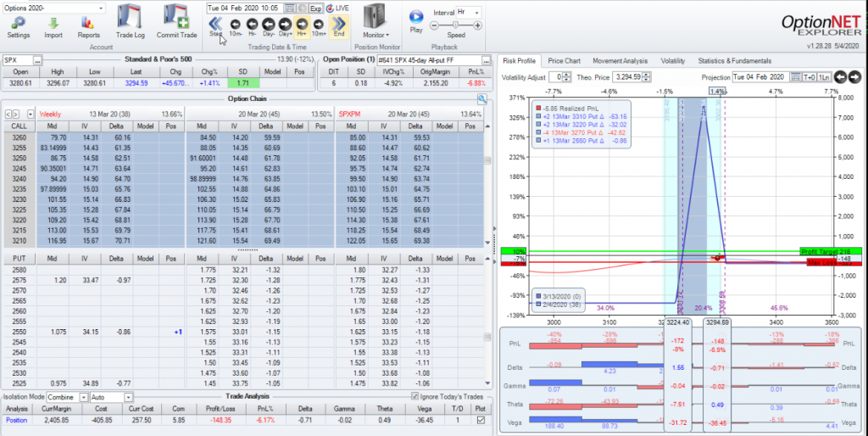Move projection date forward with right arrow
868x436 pixels.
point(854,77)
